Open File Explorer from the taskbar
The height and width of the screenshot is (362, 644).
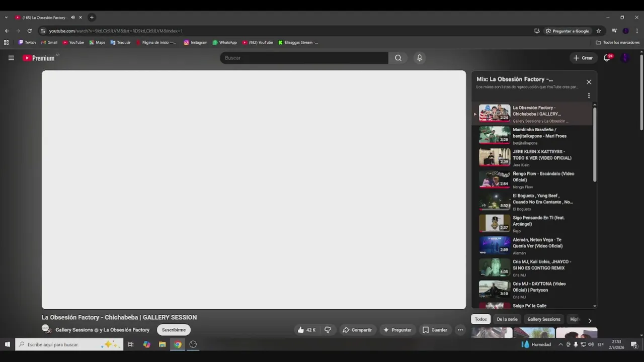162,344
